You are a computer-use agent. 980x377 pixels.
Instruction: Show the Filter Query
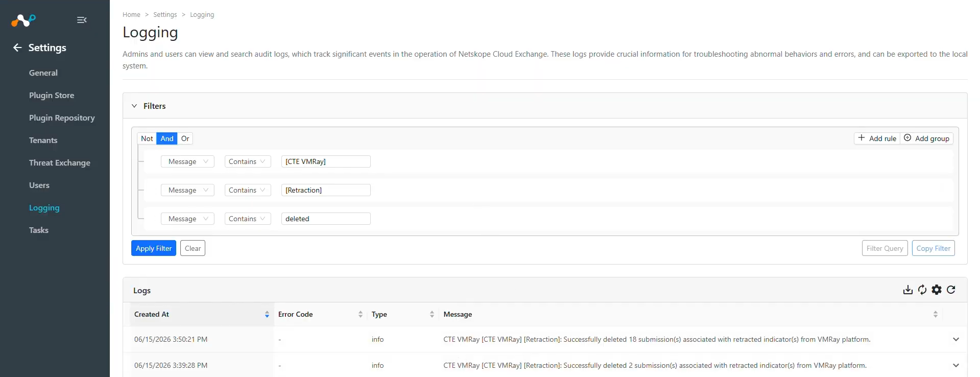885,248
